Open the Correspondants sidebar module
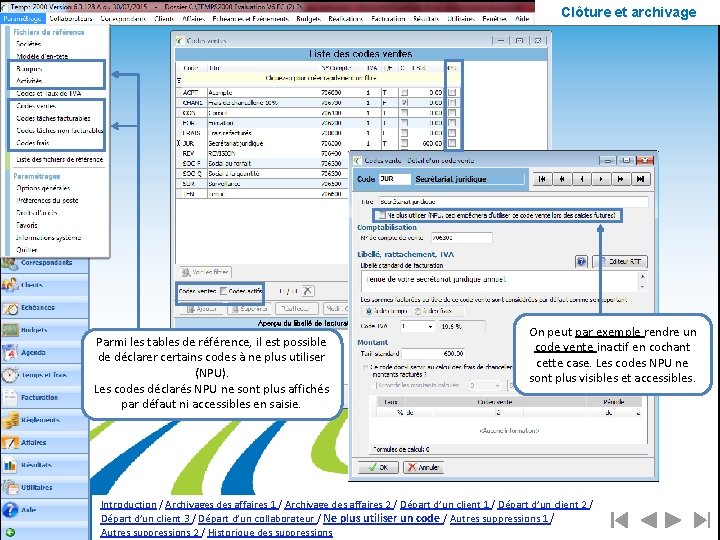The height and width of the screenshot is (540, 720). (45, 263)
